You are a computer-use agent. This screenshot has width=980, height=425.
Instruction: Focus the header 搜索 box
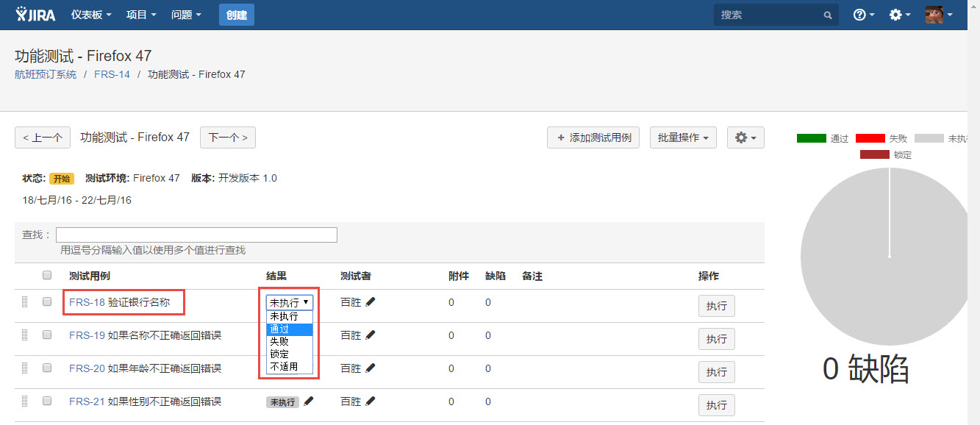click(x=776, y=15)
